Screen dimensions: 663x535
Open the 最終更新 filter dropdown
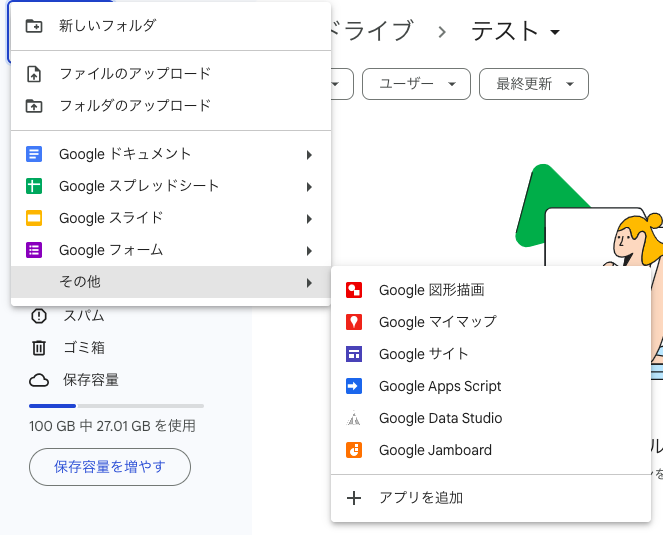pyautogui.click(x=534, y=84)
